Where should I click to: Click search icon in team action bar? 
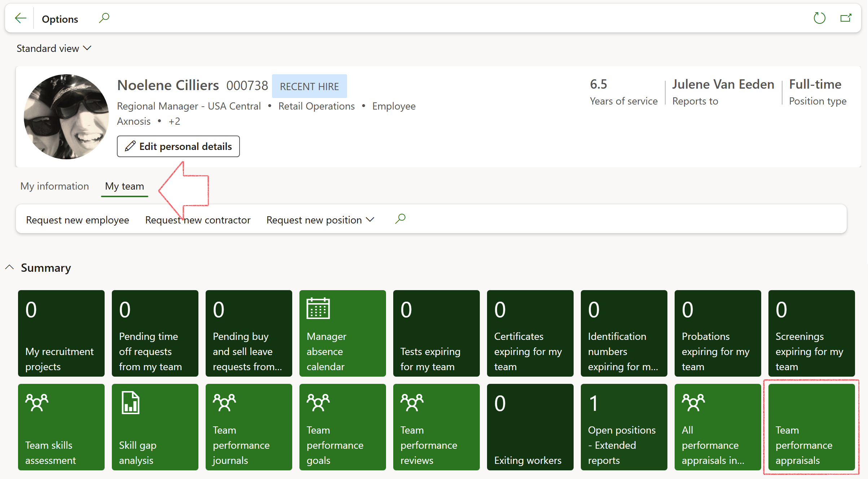(400, 219)
